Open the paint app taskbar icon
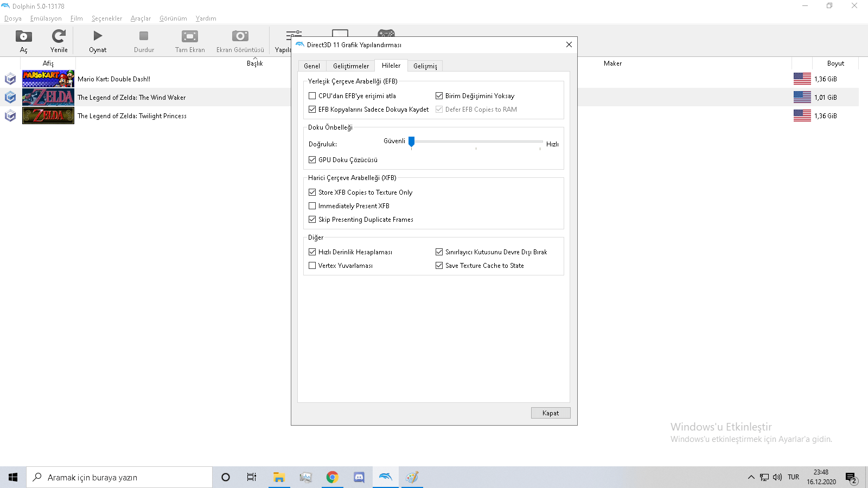Viewport: 868px width, 488px height. click(412, 477)
